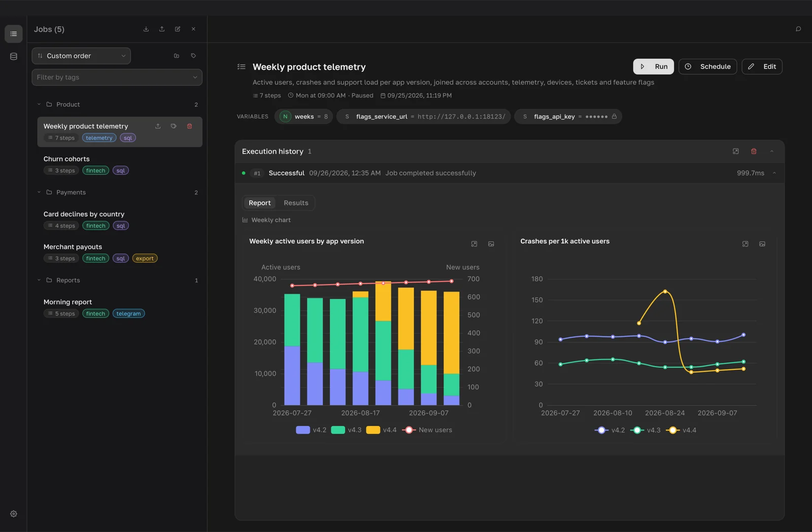Collapse the Product folder
The height and width of the screenshot is (532, 812).
[39, 104]
